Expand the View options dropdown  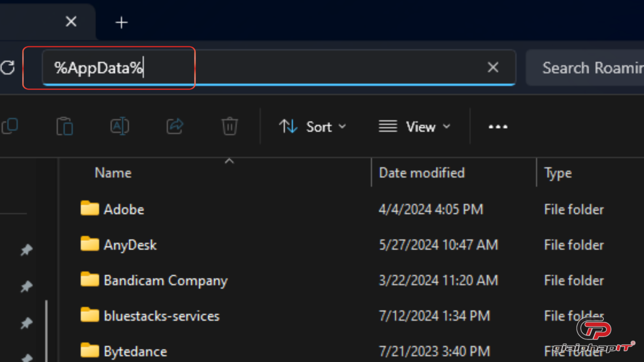coord(414,127)
